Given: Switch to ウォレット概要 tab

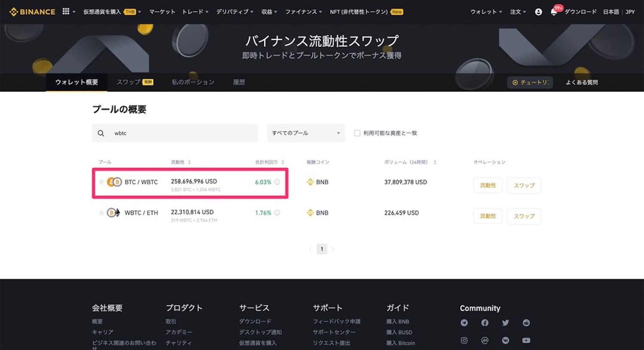Looking at the screenshot, I should coord(76,82).
